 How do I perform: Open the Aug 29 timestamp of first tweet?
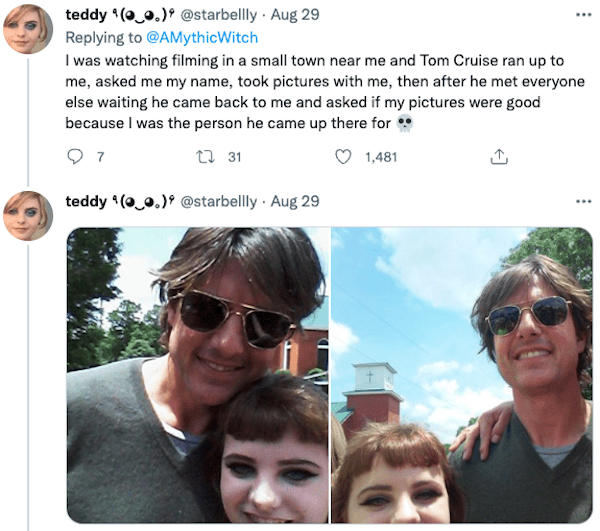tap(295, 15)
